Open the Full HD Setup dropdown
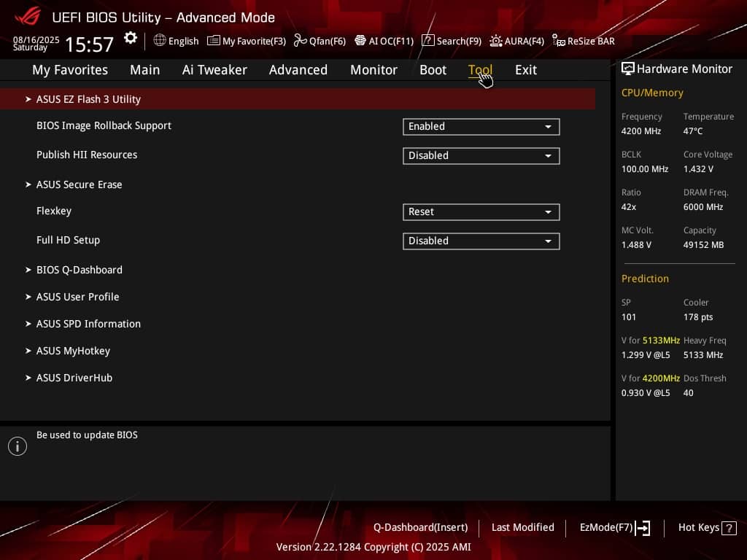Screen dimensions: 747x560 pos(481,241)
